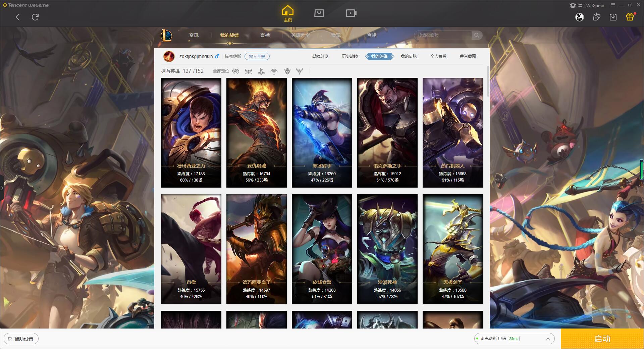Open the 无极剑圣 hero card
Viewport: 644px width, 349px height.
(x=453, y=249)
